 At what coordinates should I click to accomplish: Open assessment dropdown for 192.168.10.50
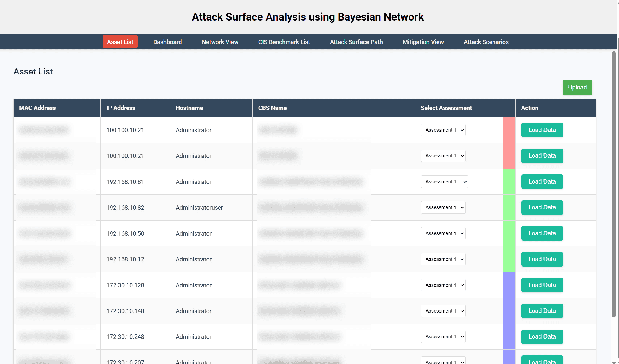pos(443,233)
